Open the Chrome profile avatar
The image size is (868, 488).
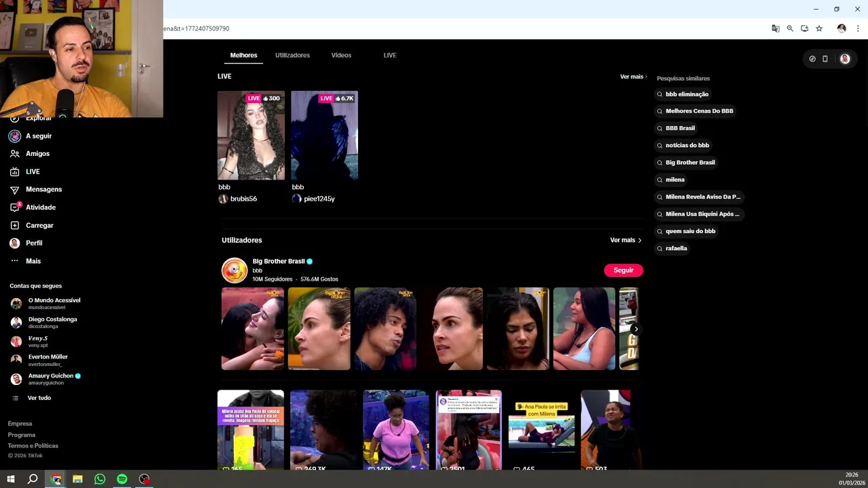tap(842, 28)
